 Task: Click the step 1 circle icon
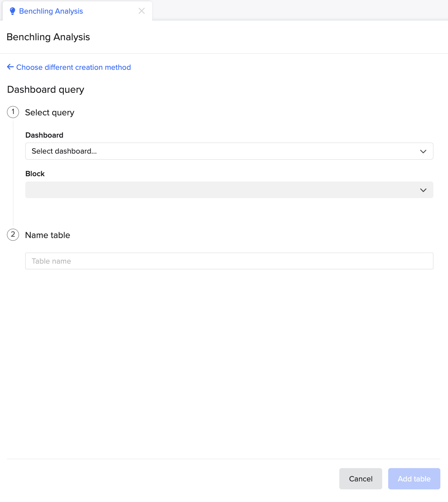click(13, 112)
